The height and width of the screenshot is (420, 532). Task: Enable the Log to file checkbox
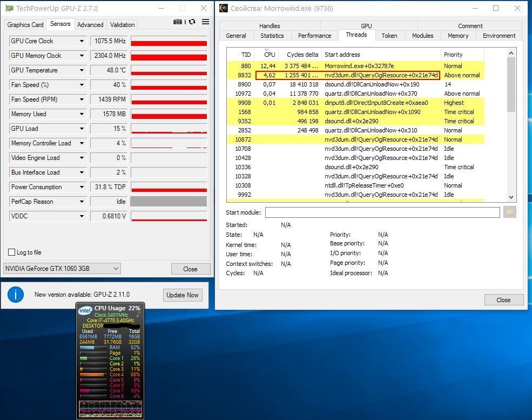click(x=11, y=252)
